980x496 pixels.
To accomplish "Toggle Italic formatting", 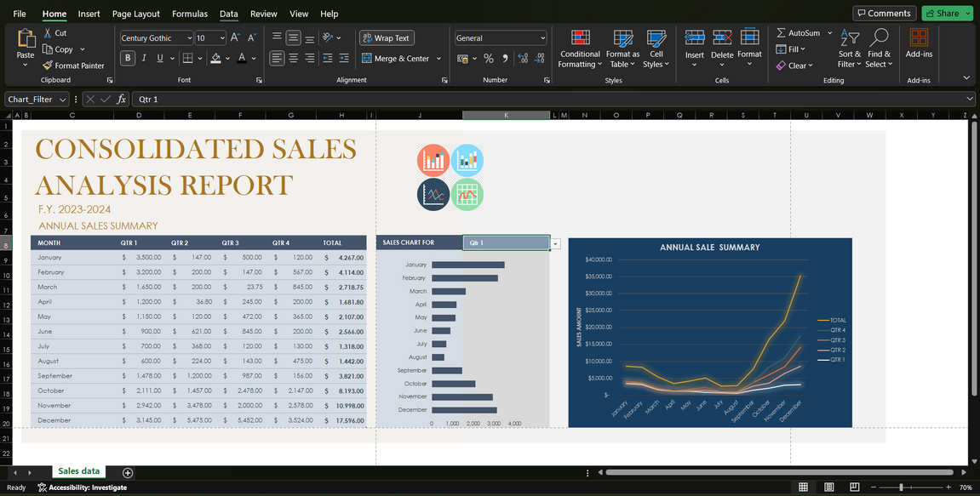I will (144, 58).
